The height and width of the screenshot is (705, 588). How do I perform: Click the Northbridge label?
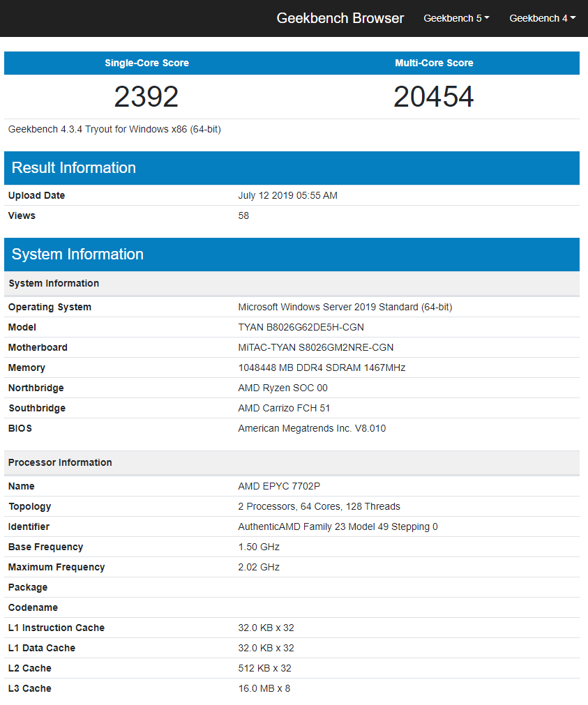click(36, 388)
